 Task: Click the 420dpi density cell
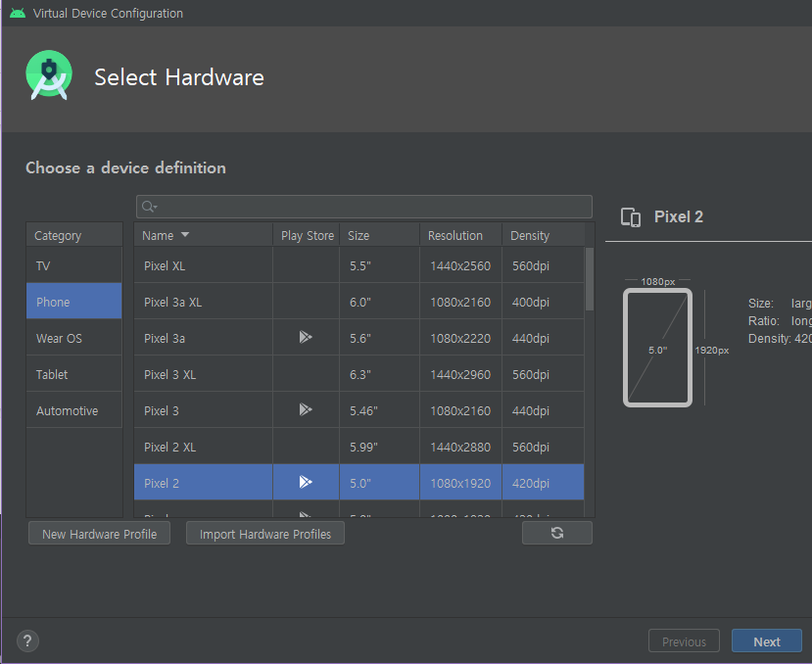coord(544,483)
